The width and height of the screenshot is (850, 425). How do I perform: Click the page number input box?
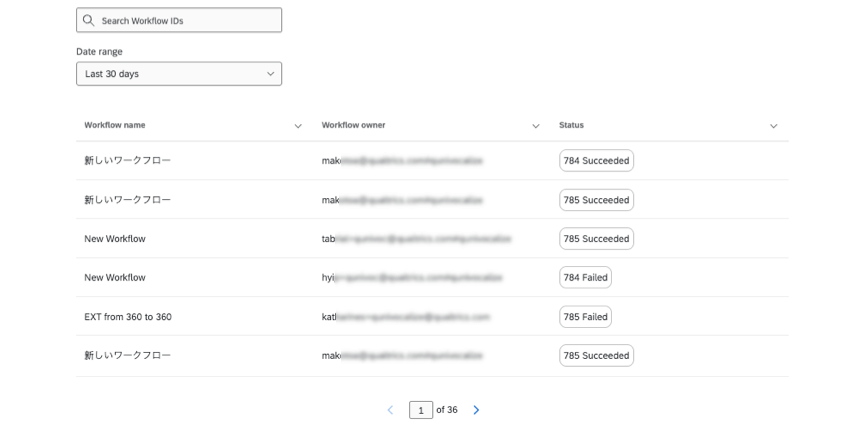[x=421, y=410]
